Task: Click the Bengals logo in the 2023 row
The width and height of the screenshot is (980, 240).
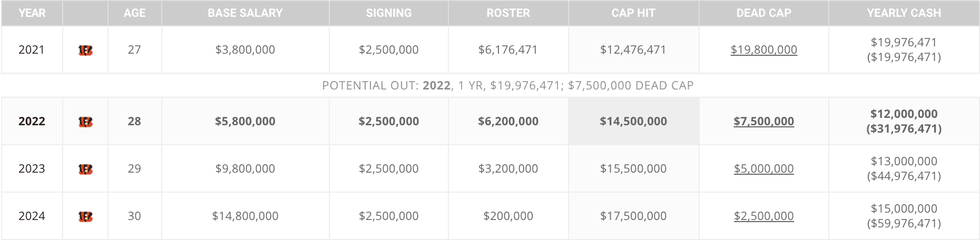Action: (x=85, y=169)
